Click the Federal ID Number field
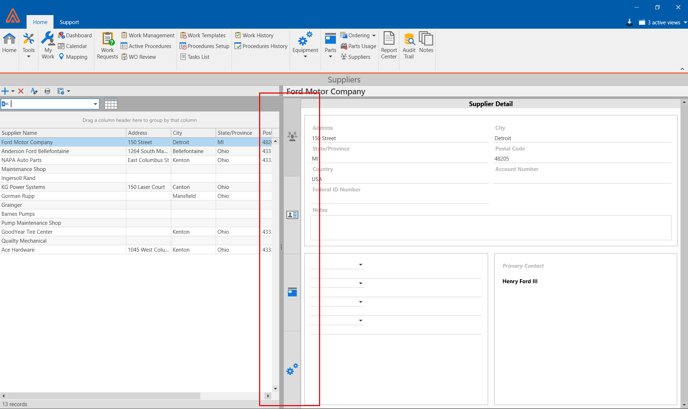The height and width of the screenshot is (409, 688). [400, 199]
